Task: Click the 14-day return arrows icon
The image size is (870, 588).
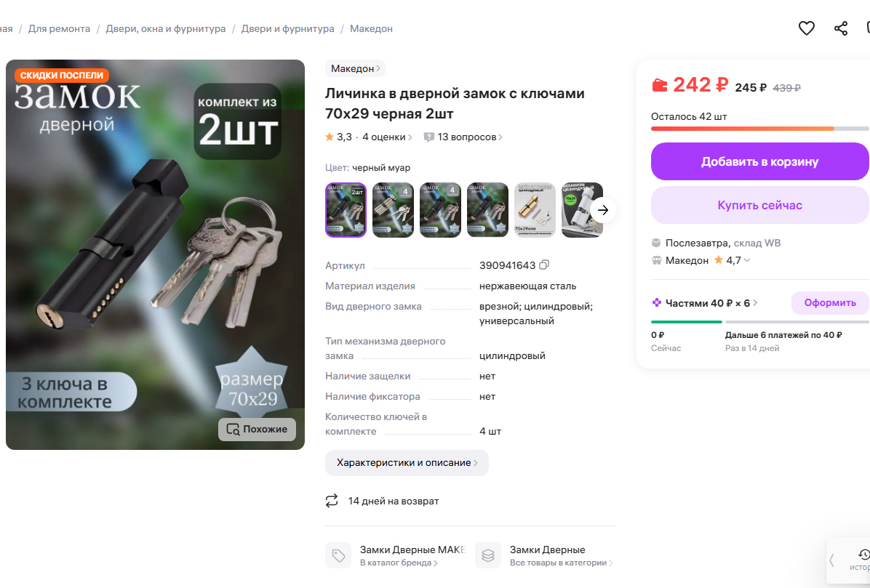Action: (x=331, y=501)
